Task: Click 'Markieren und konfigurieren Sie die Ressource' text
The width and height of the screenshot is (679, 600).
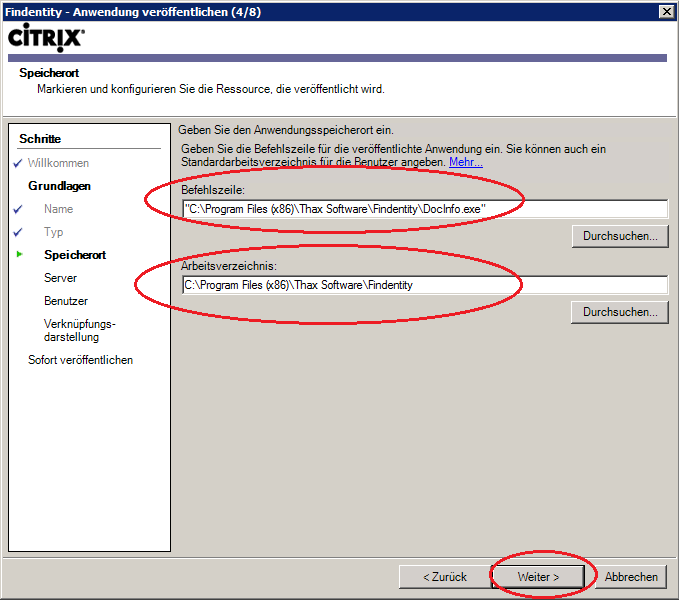Action: pos(210,89)
